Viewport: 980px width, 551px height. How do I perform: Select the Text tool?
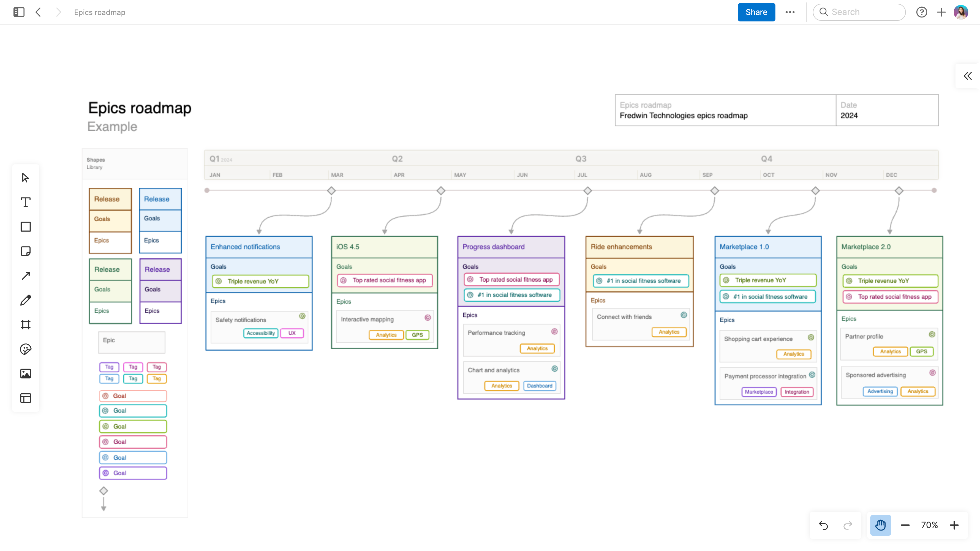click(x=25, y=203)
